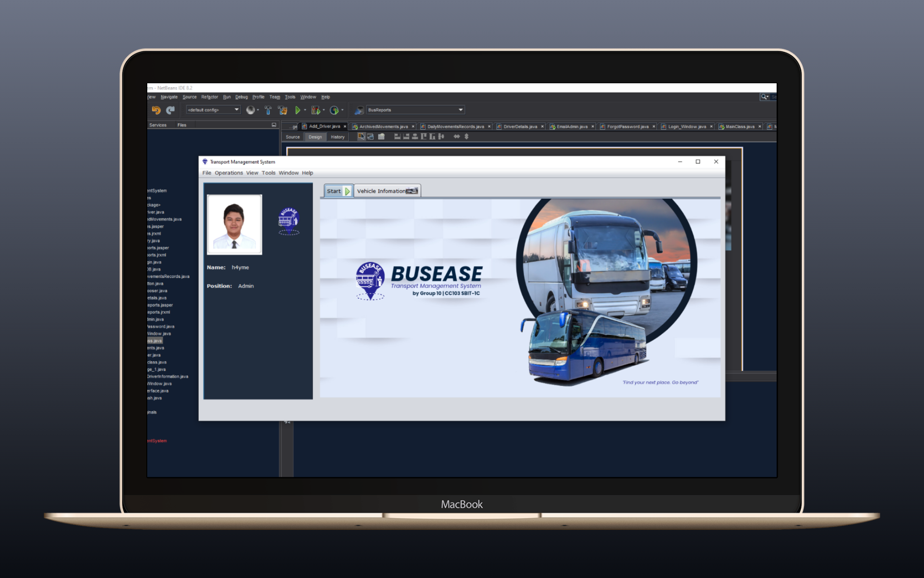Viewport: 924px width, 578px height.
Task: Open dropdown arrow next to Profile Project
Action: tap(342, 110)
